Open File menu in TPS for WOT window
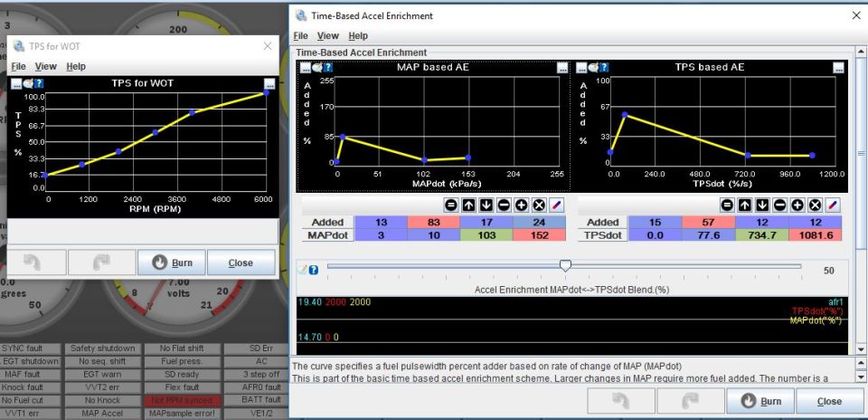This screenshot has width=868, height=420. 18,66
